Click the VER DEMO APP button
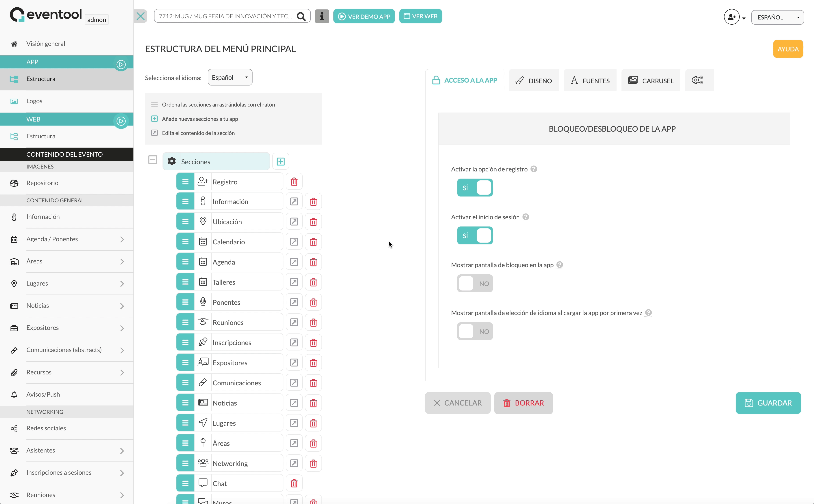Screen dimensions: 814x504 tap(364, 16)
